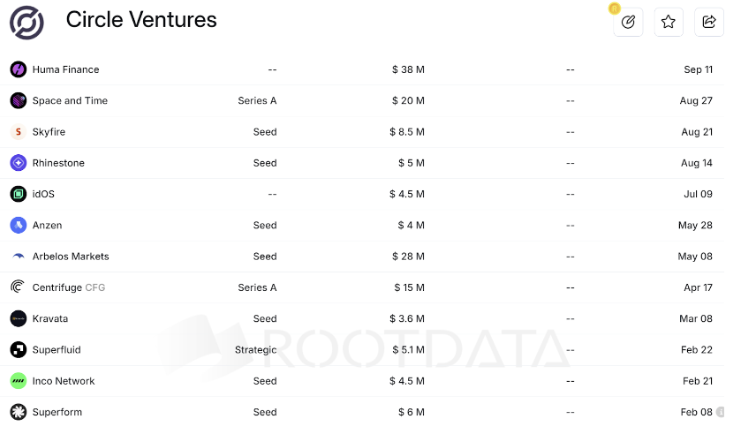
Task: Click the Space and Time logo icon
Action: pos(18,101)
